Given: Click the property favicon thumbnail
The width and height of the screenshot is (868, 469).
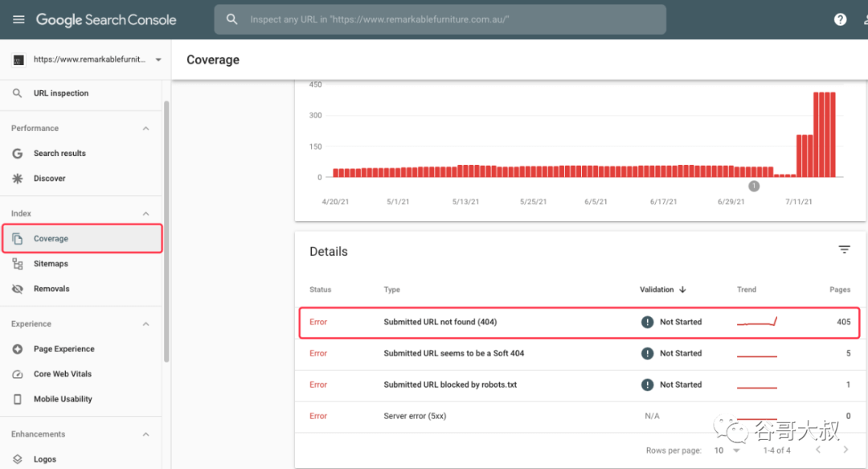Looking at the screenshot, I should 18,60.
